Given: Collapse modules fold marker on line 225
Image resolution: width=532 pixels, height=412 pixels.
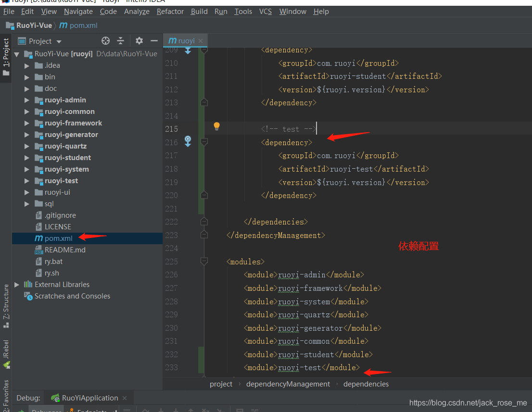Looking at the screenshot, I should point(204,261).
